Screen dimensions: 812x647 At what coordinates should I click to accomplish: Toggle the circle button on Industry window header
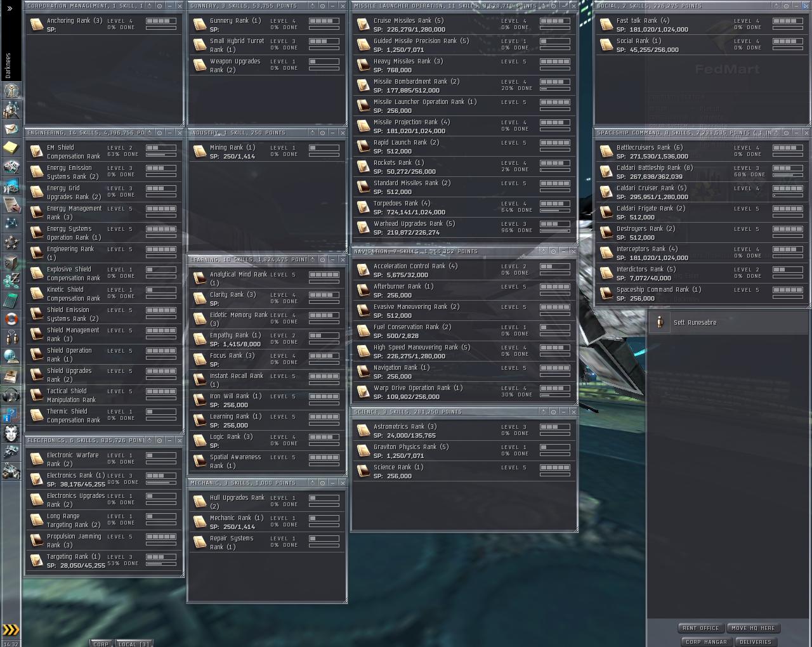323,133
